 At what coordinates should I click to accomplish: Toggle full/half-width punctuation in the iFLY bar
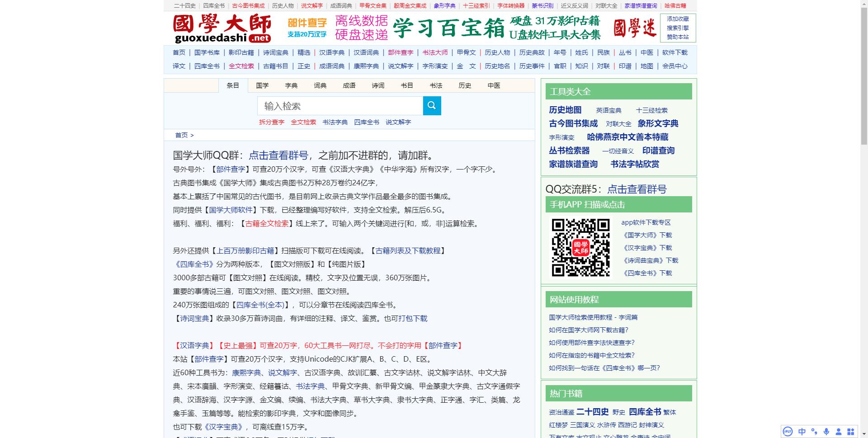point(815,431)
